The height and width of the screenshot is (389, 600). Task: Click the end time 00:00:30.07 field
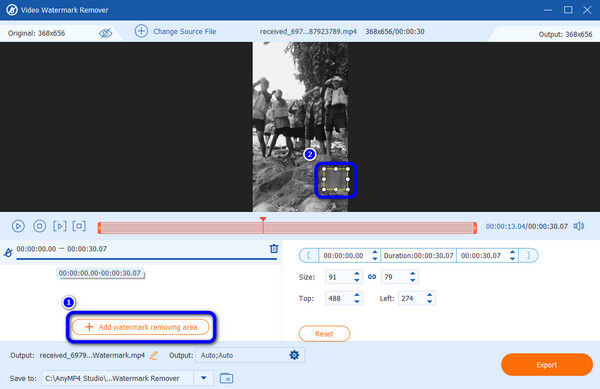pyautogui.click(x=482, y=256)
